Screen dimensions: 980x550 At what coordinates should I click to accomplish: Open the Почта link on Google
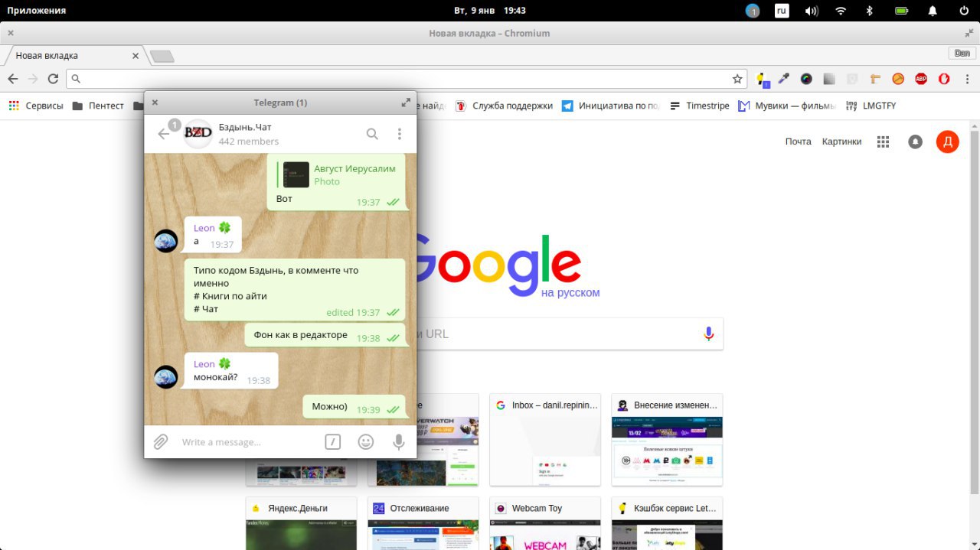click(798, 142)
